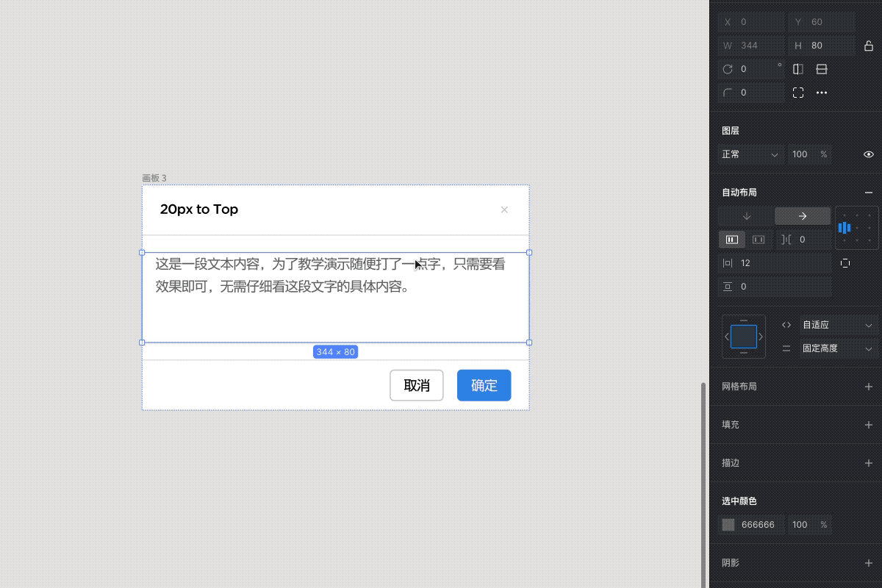Viewport: 882px width, 588px height.
Task: Click the flip horizontal icon
Action: pyautogui.click(x=798, y=69)
